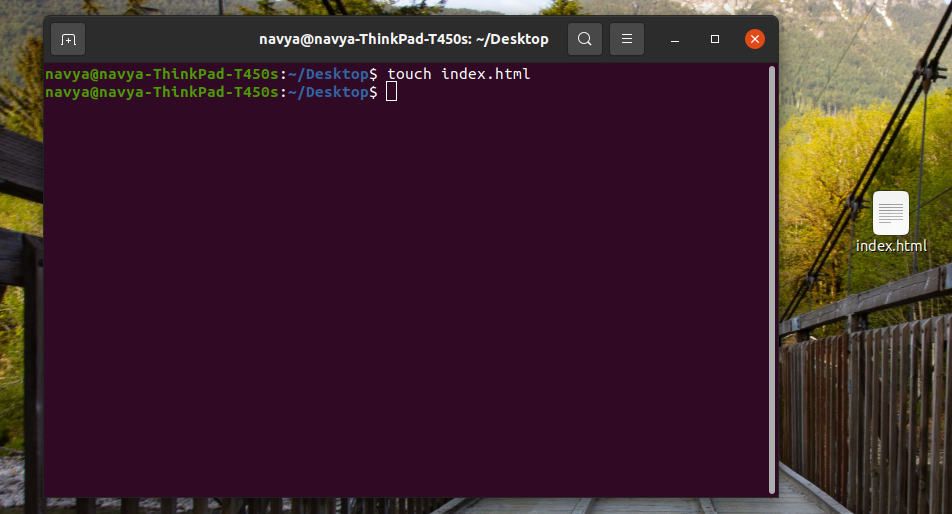Click the terminal window title text
This screenshot has width=952, height=514.
point(404,39)
